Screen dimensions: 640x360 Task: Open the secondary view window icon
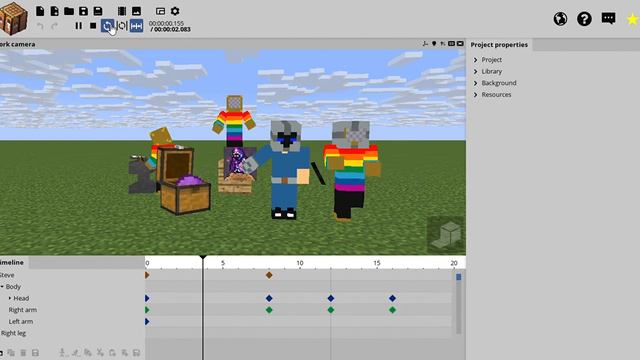(x=160, y=11)
